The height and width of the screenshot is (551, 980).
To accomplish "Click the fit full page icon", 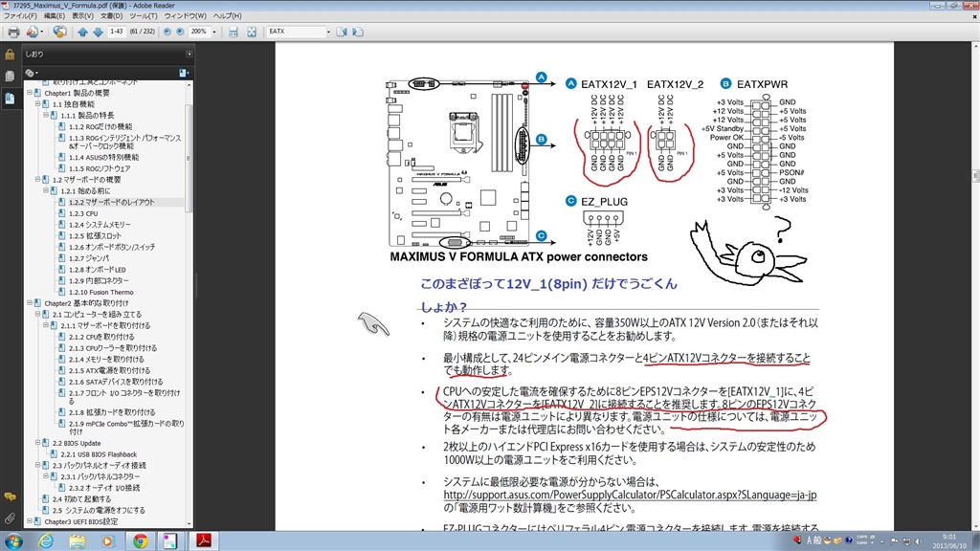I will (x=252, y=32).
